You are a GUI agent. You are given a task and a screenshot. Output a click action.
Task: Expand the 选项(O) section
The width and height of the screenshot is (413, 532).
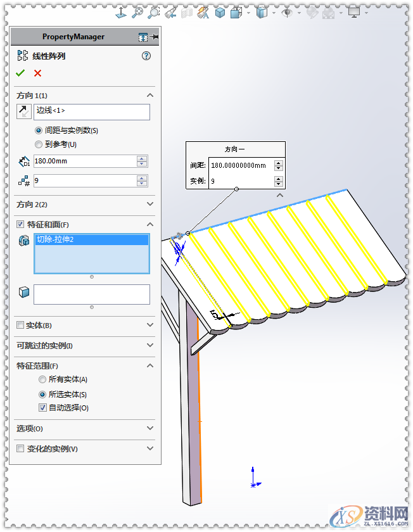click(150, 428)
